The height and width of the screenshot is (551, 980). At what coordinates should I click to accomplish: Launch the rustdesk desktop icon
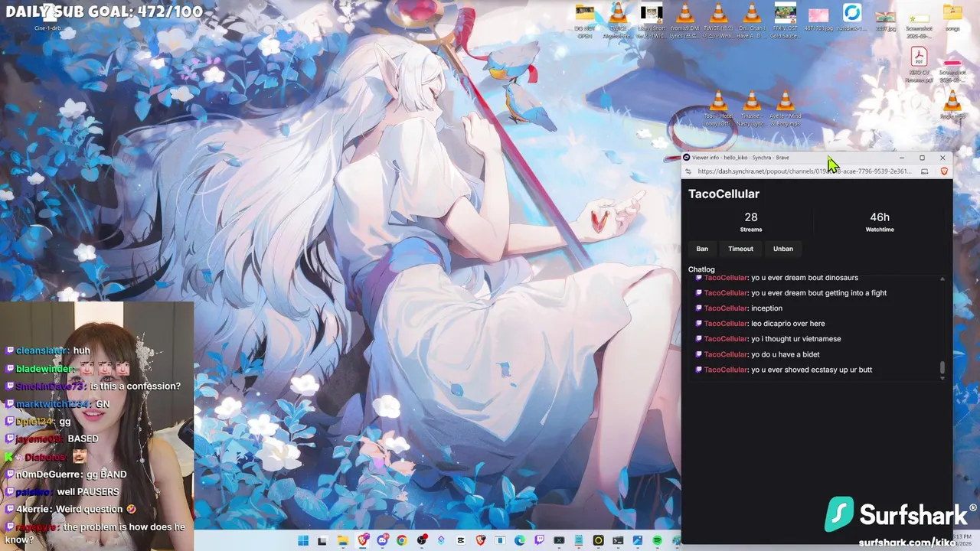pyautogui.click(x=852, y=18)
